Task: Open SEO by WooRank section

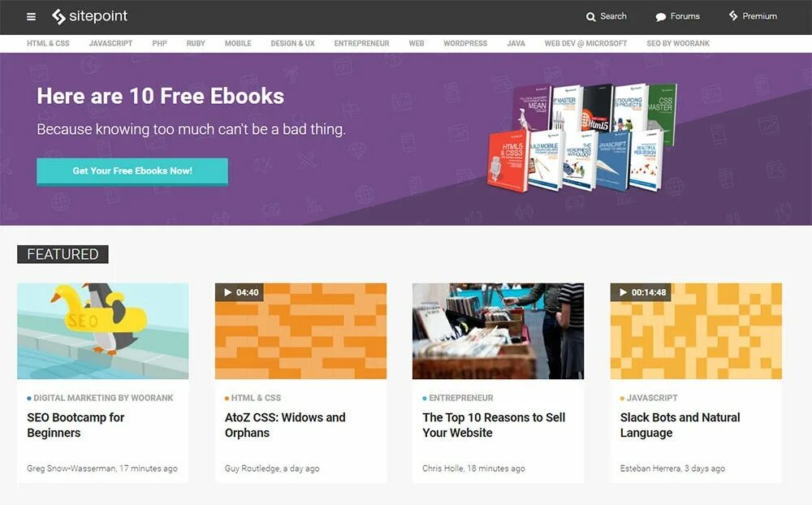Action: (678, 44)
